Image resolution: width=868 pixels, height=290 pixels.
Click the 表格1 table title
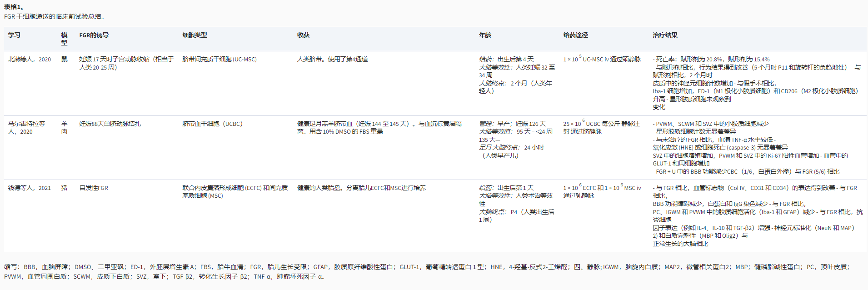[14, 7]
